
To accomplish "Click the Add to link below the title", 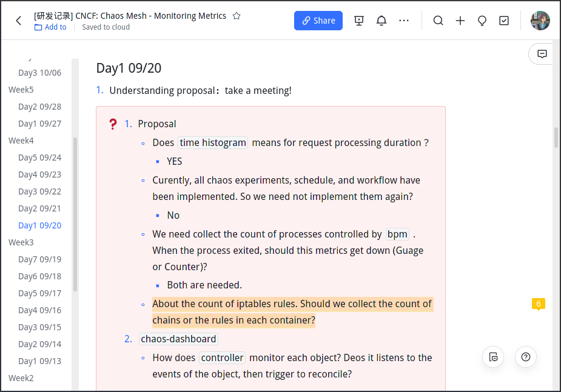I will pos(50,27).
